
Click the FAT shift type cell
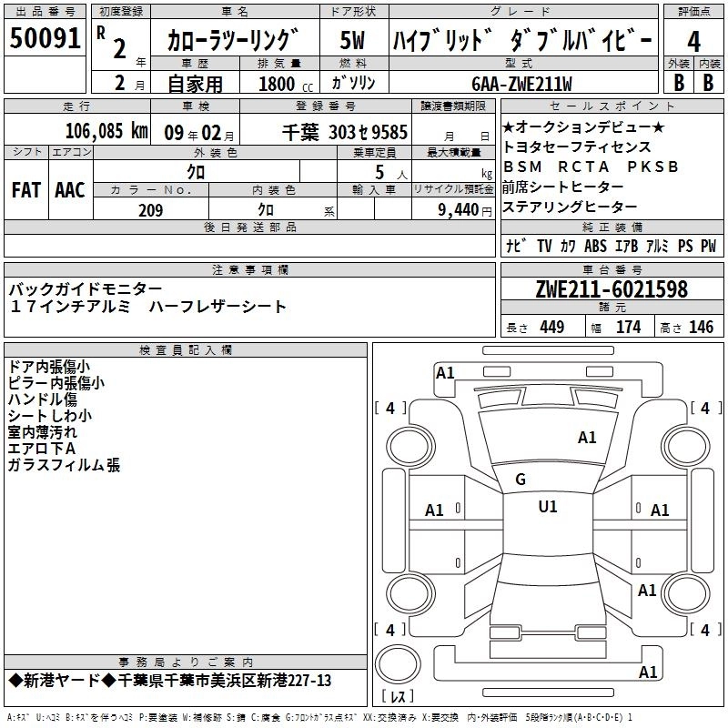click(26, 190)
